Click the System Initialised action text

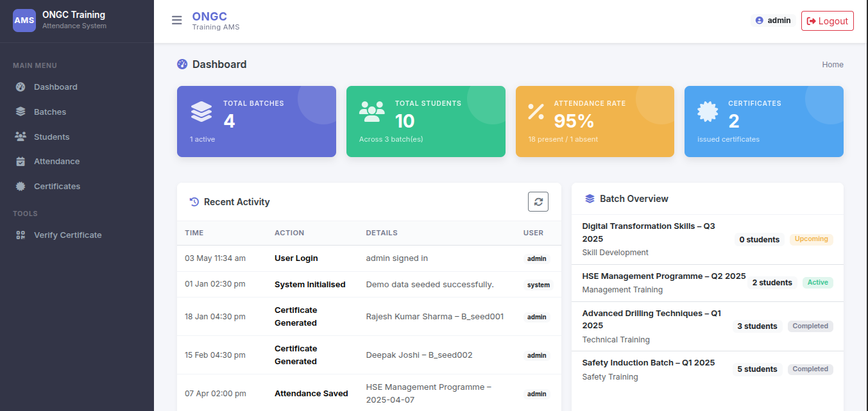(310, 285)
